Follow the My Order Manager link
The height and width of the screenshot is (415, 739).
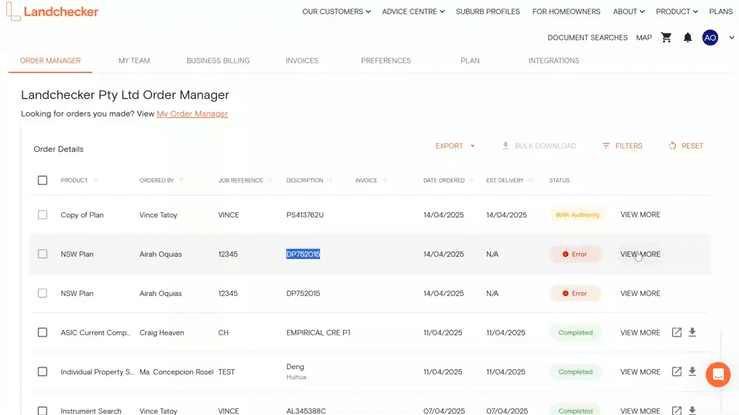pos(192,114)
